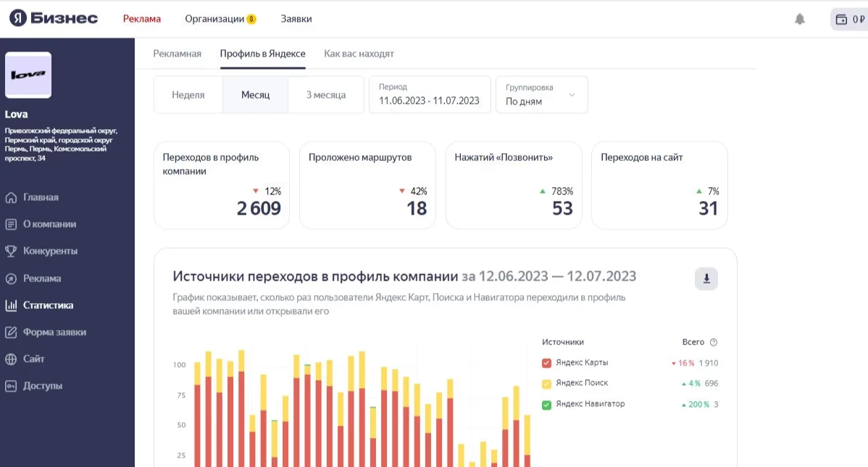
Task: Click the Конкуренты trophy icon
Action: click(11, 252)
